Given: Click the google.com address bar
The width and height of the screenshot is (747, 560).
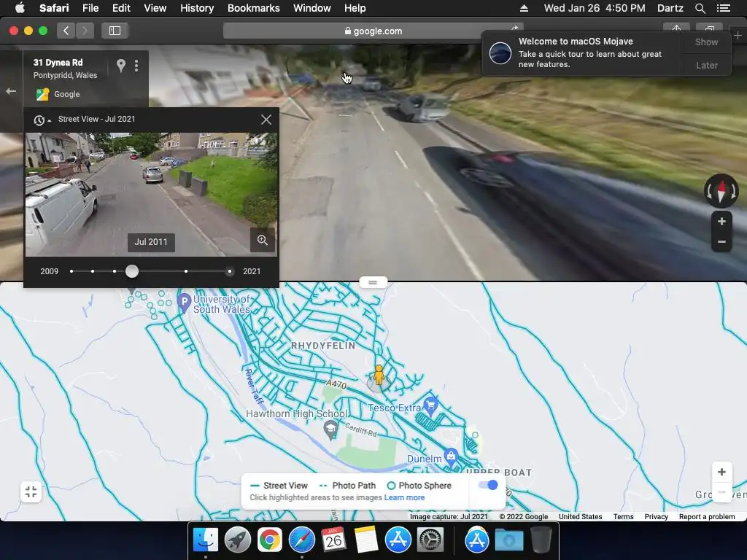Looking at the screenshot, I should 373,31.
